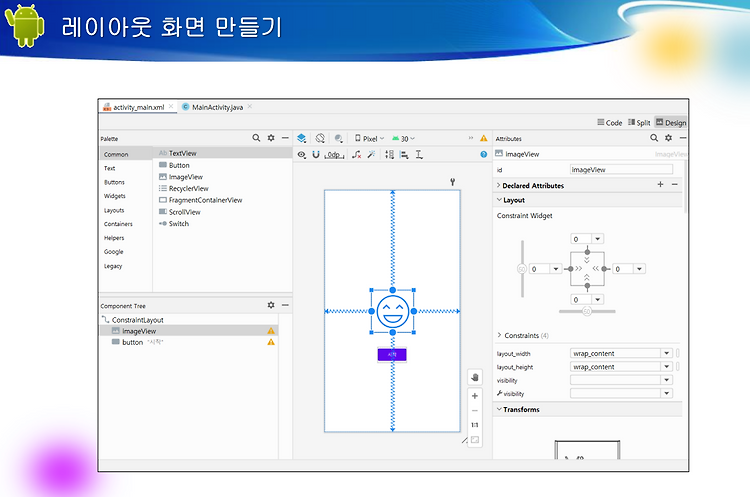Screen dimensions: 750x497
Task: Toggle autoconnect magnet icon
Action: pos(316,155)
